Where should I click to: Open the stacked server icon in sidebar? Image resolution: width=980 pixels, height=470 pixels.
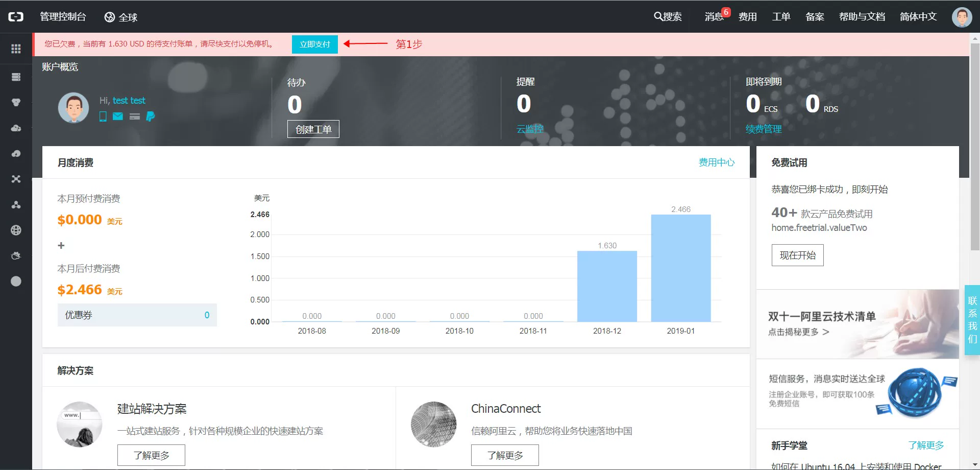coord(16,77)
